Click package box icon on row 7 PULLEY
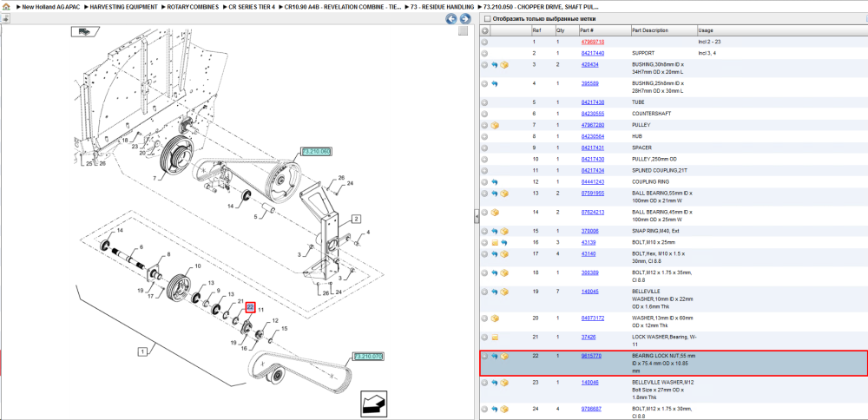868x420 pixels. (495, 126)
